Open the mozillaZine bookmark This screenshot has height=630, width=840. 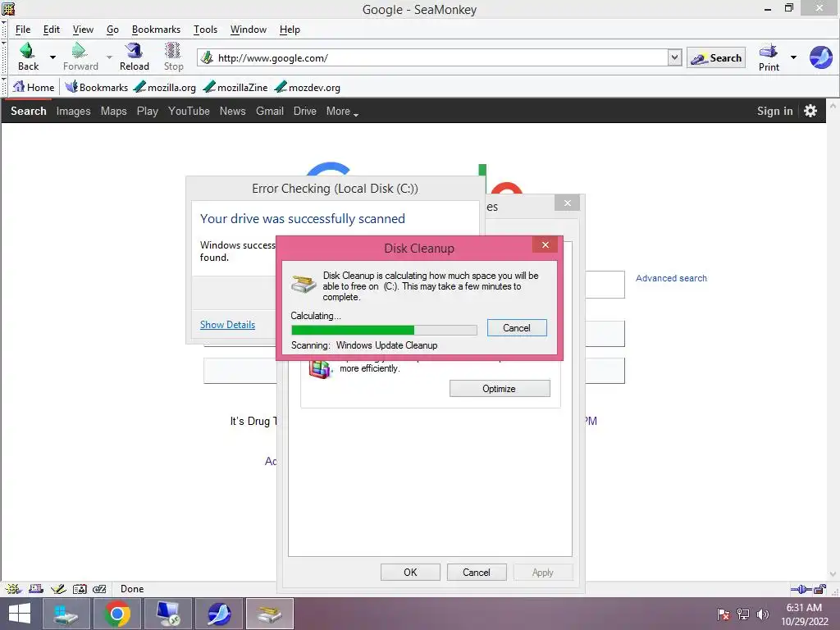235,87
